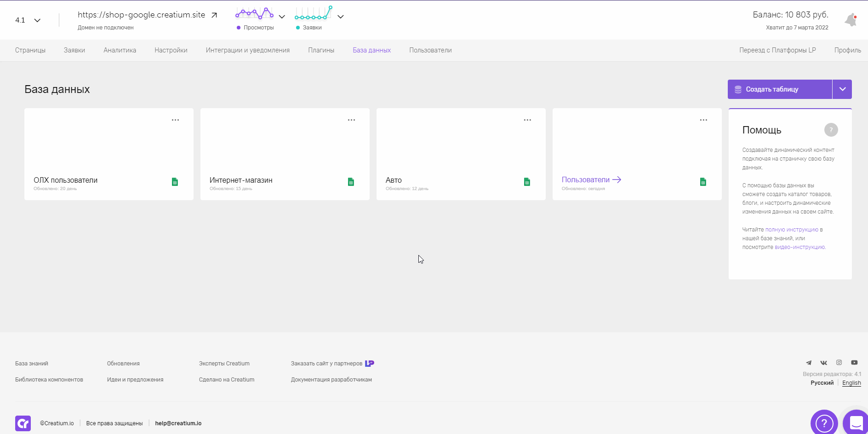Image resolution: width=868 pixels, height=434 pixels.
Task: Open the Интернет-магазин table card
Action: [285, 154]
